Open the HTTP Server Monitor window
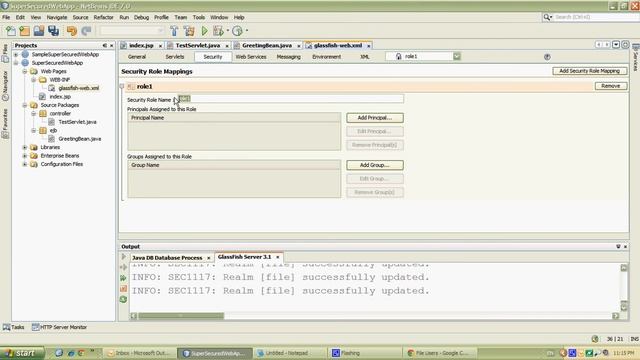Screen dimensions: 640x360 click(x=59, y=327)
